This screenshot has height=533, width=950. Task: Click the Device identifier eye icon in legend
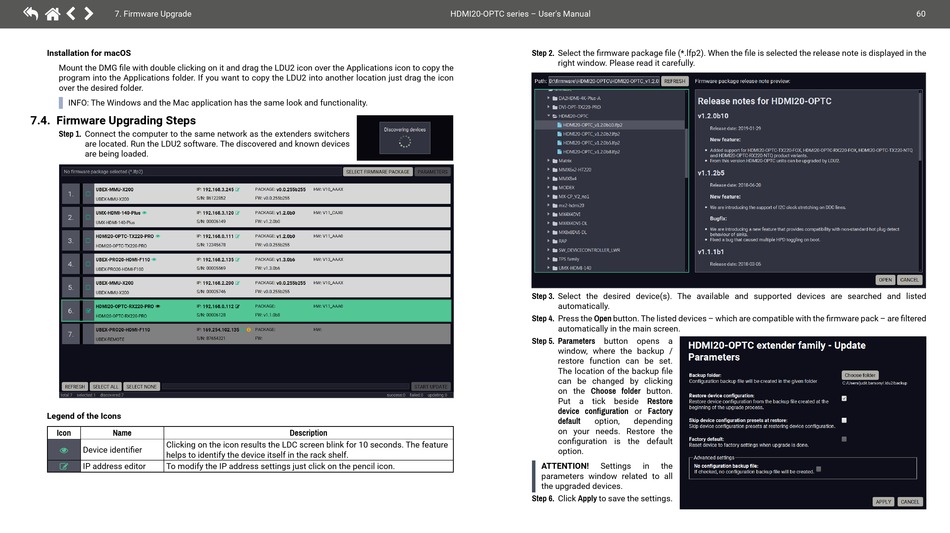pyautogui.click(x=64, y=450)
